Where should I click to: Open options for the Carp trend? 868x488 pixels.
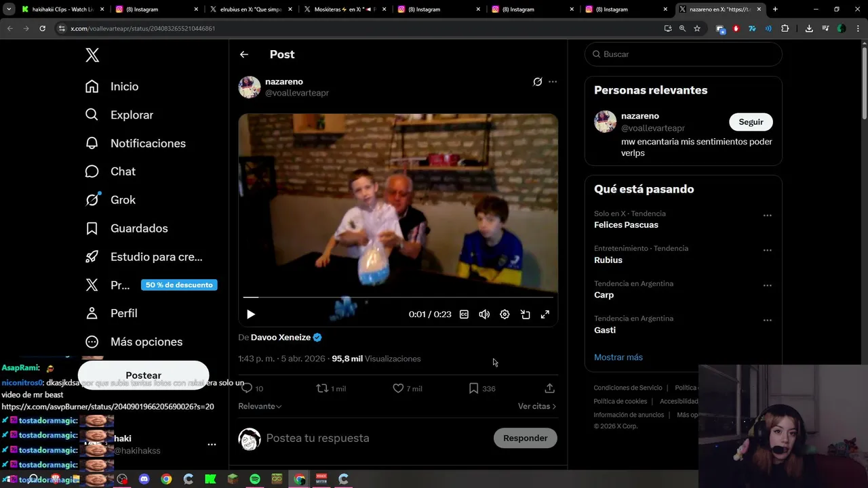pos(768,285)
